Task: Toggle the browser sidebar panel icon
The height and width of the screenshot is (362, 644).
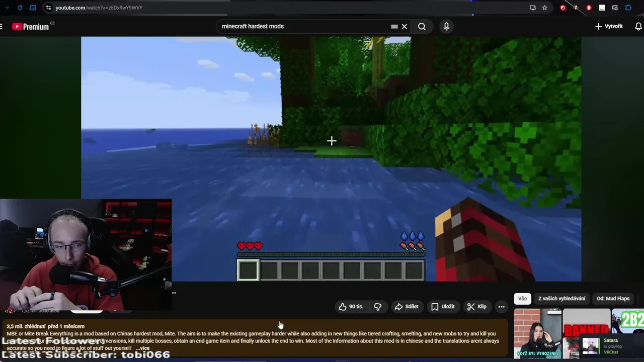Action: (x=33, y=8)
